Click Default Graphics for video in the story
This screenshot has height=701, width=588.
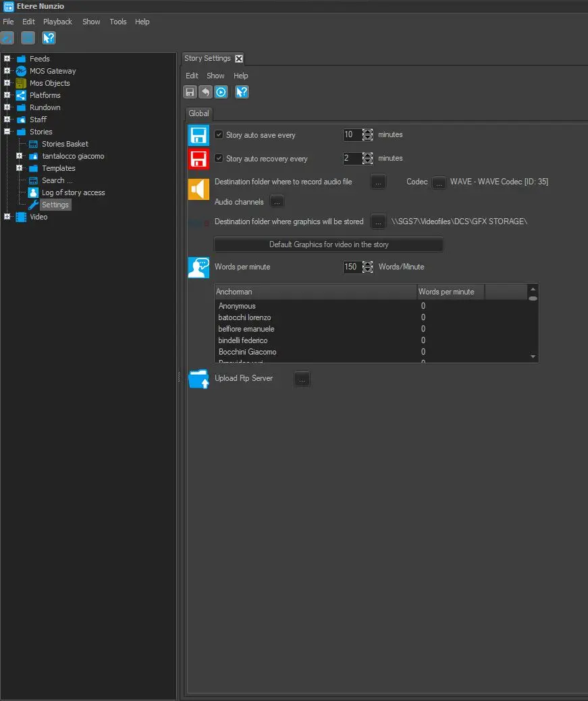pos(329,244)
